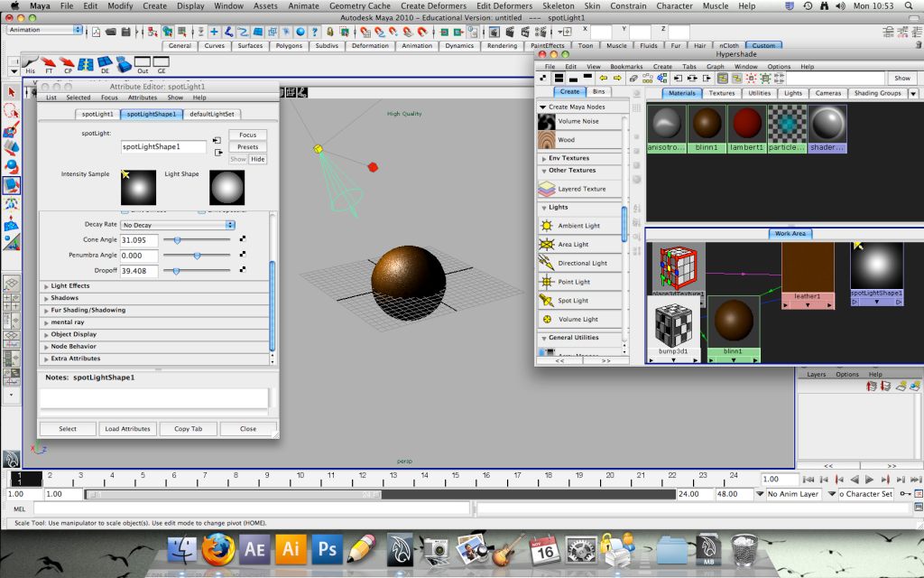Activate the Move tool in toolbox

pos(11,148)
